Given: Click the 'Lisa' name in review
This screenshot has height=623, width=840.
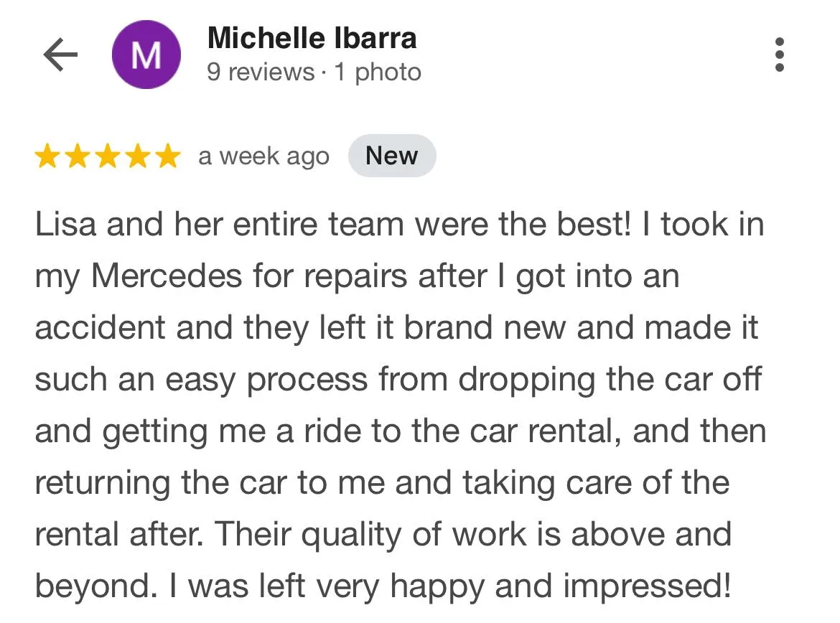Looking at the screenshot, I should click(x=65, y=225).
